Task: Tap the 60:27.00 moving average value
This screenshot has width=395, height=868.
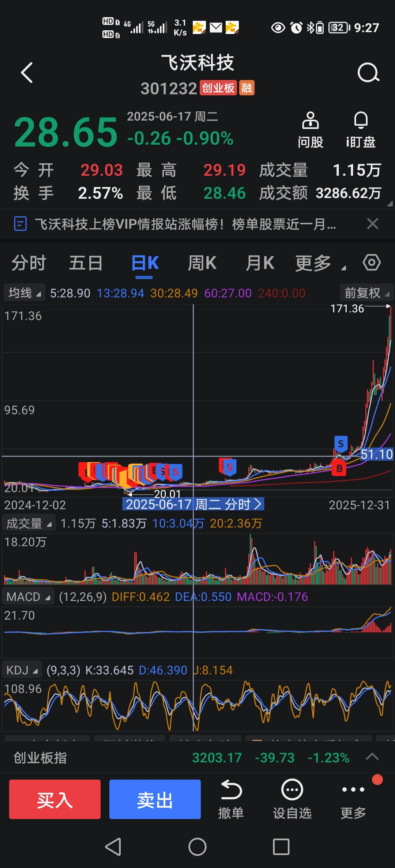Action: pos(228,293)
